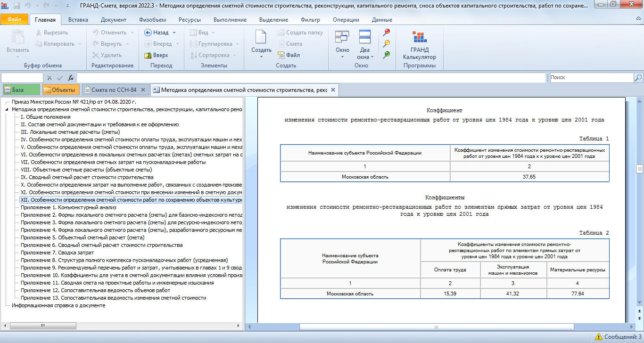Screen dimensions: 644x343
Task: Close the Смета по ССН-84 tab
Action: pyautogui.click(x=144, y=90)
